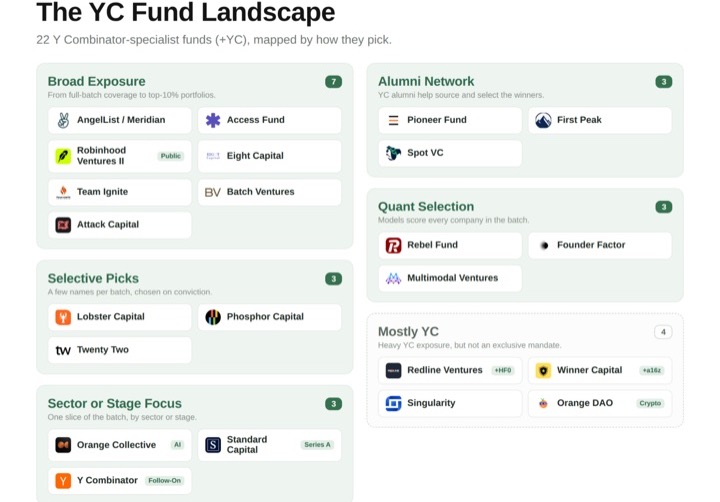Click the Robinhood Ventures II feather icon
Image resolution: width=720 pixels, height=502 pixels.
pos(63,156)
